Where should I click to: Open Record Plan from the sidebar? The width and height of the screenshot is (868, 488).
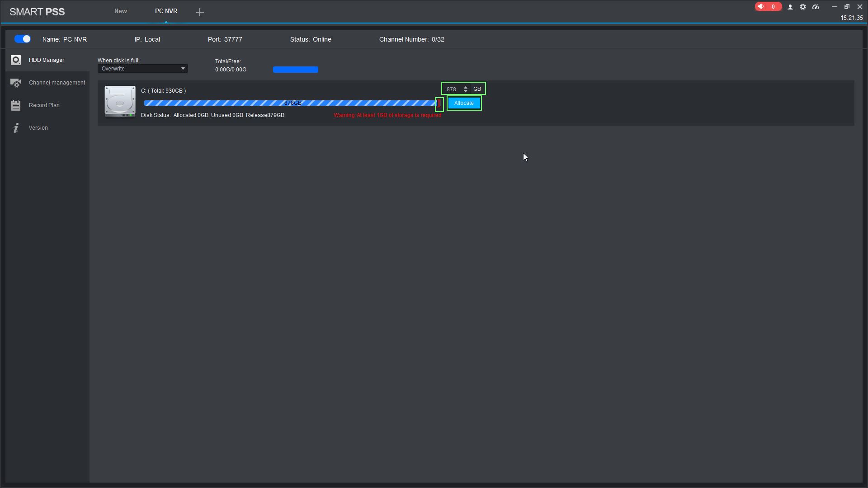44,105
